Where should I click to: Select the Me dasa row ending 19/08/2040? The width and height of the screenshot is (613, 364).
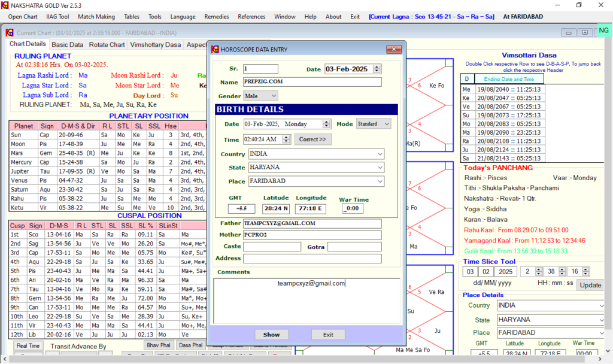tap(503, 89)
